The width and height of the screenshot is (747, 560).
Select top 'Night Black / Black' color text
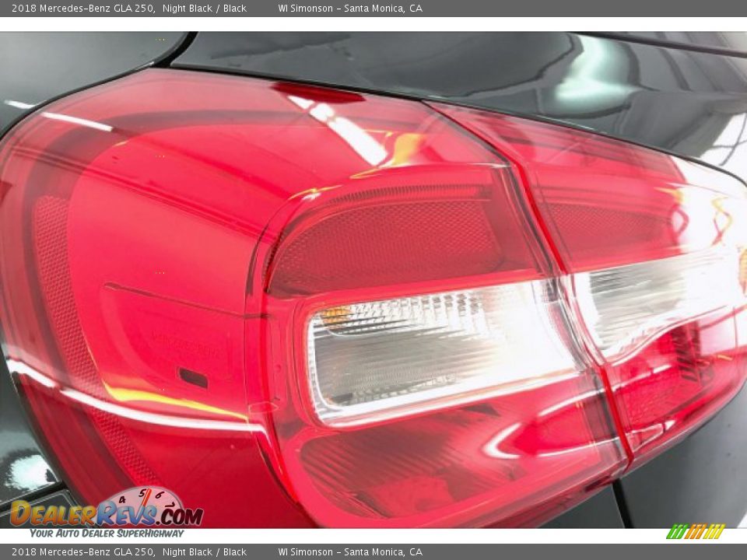pos(205,9)
